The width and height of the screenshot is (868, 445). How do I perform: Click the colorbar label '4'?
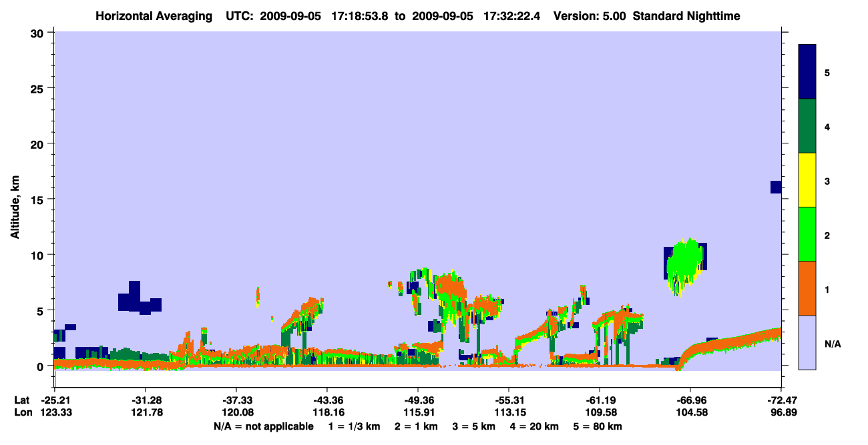tap(827, 126)
